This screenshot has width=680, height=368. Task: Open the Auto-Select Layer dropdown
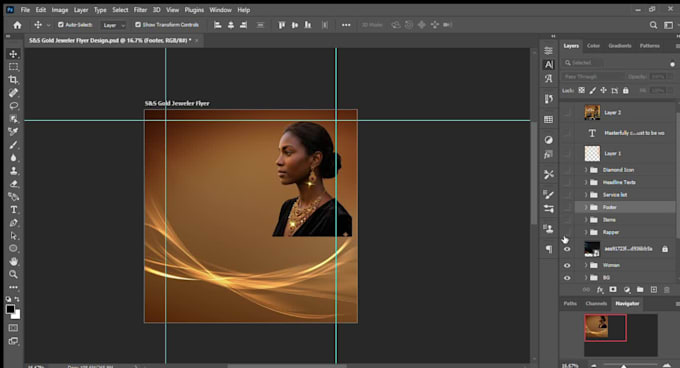point(113,25)
